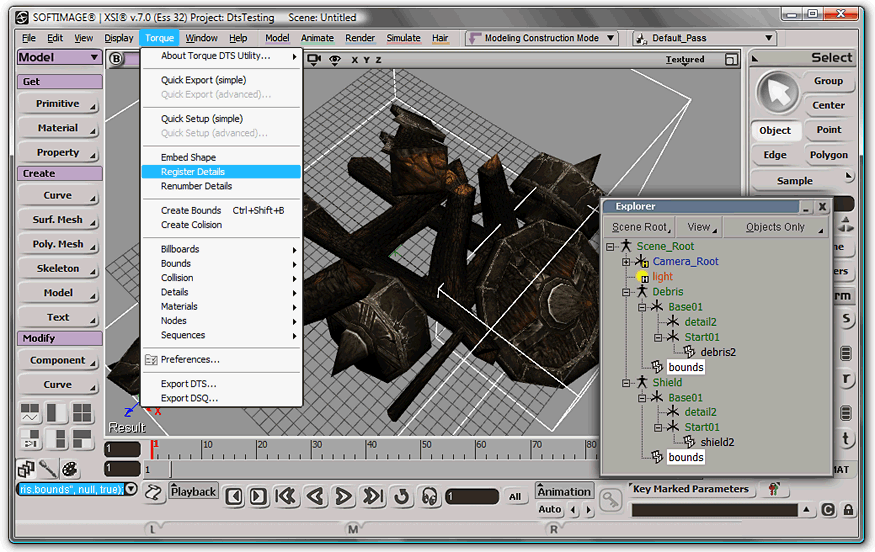
Task: Click the Preferences menu icon
Action: click(151, 360)
